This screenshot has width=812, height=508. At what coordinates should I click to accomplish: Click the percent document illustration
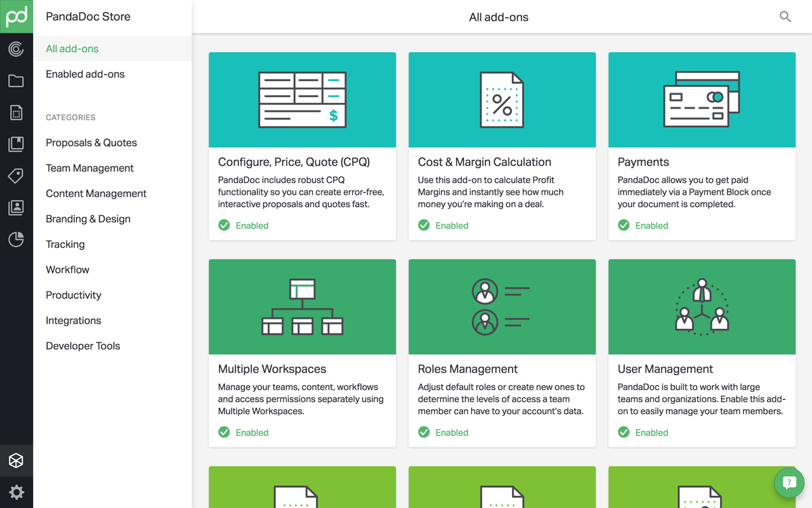click(502, 100)
